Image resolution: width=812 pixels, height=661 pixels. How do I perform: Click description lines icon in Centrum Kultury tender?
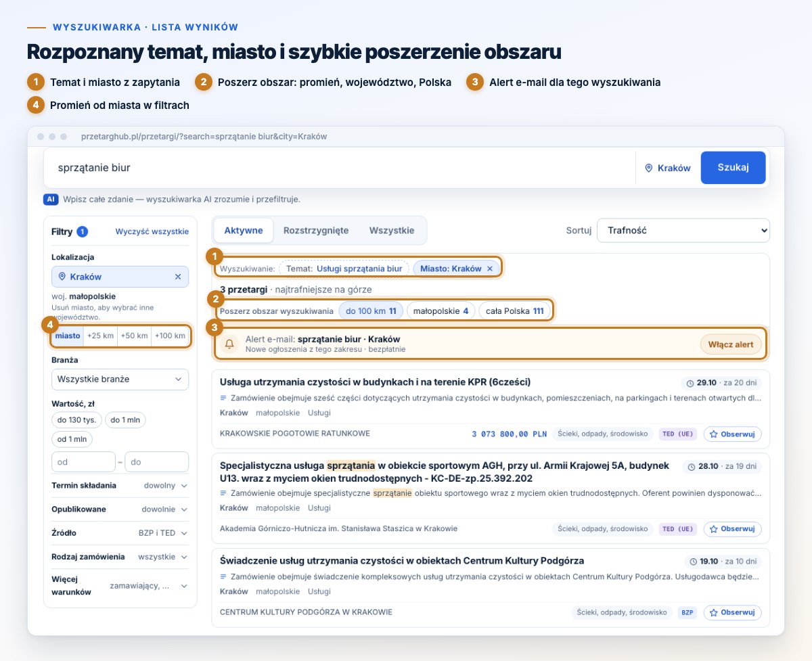224,577
